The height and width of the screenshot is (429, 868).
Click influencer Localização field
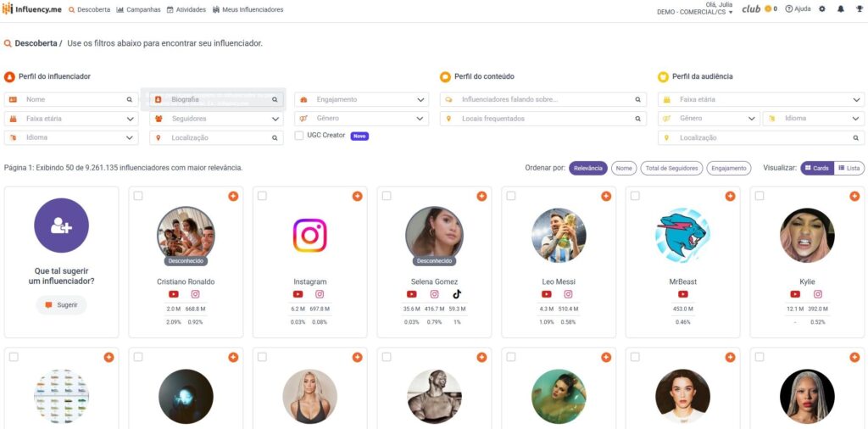click(x=216, y=138)
